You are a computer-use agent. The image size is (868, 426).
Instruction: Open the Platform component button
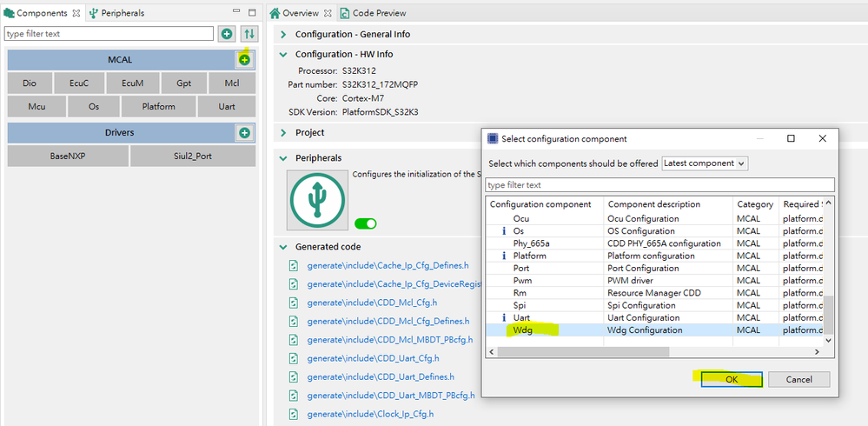pyautogui.click(x=158, y=106)
